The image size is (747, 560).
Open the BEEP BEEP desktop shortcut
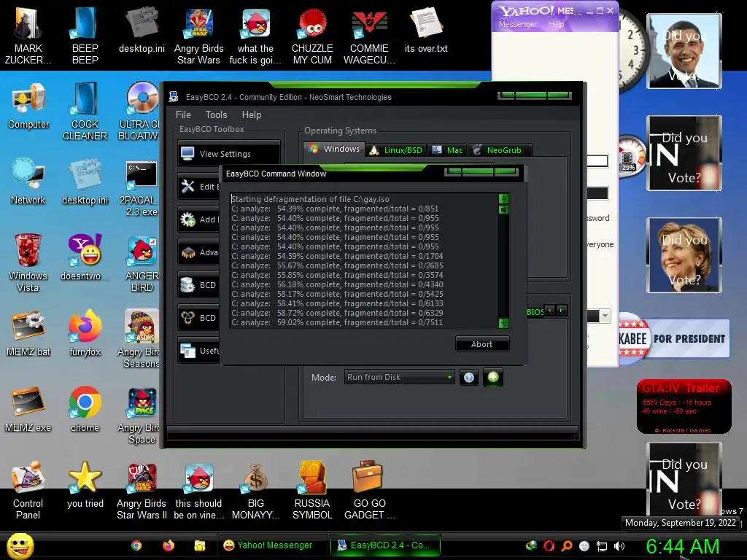[x=85, y=34]
